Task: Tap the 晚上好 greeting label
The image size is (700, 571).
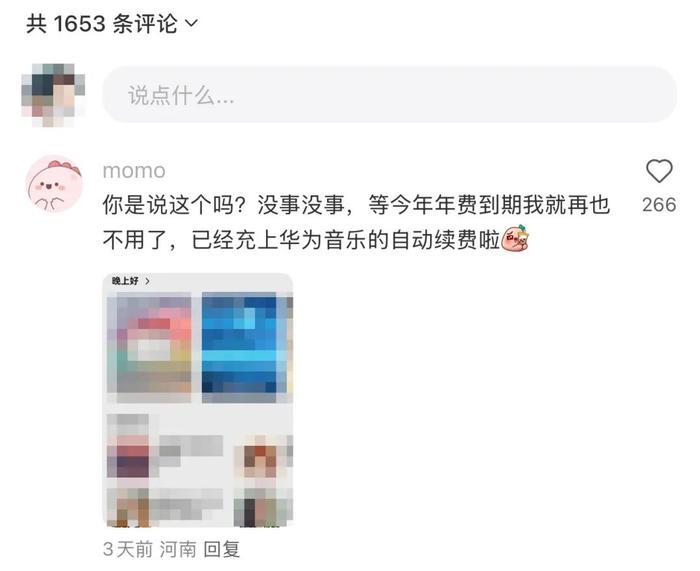Action: click(x=125, y=281)
